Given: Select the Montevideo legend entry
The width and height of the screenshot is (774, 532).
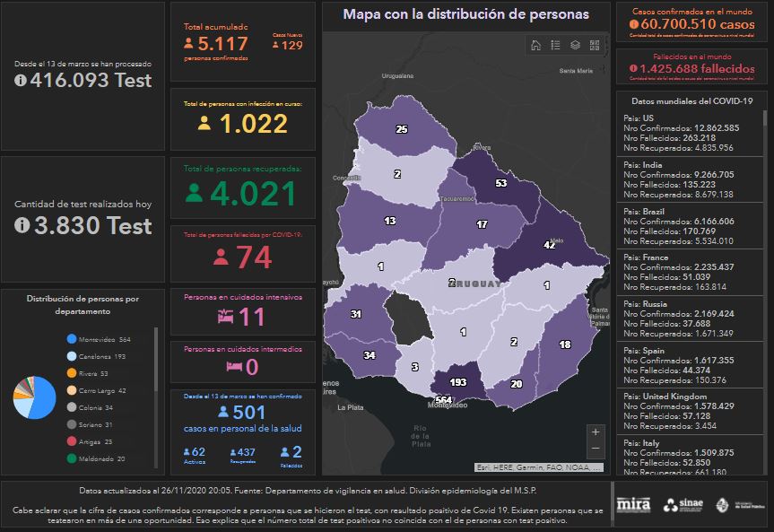Looking at the screenshot, I should (99, 339).
